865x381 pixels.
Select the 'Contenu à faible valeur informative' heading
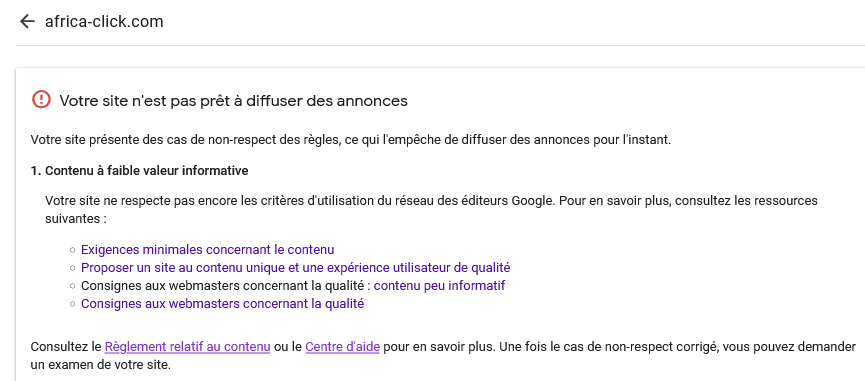click(140, 171)
